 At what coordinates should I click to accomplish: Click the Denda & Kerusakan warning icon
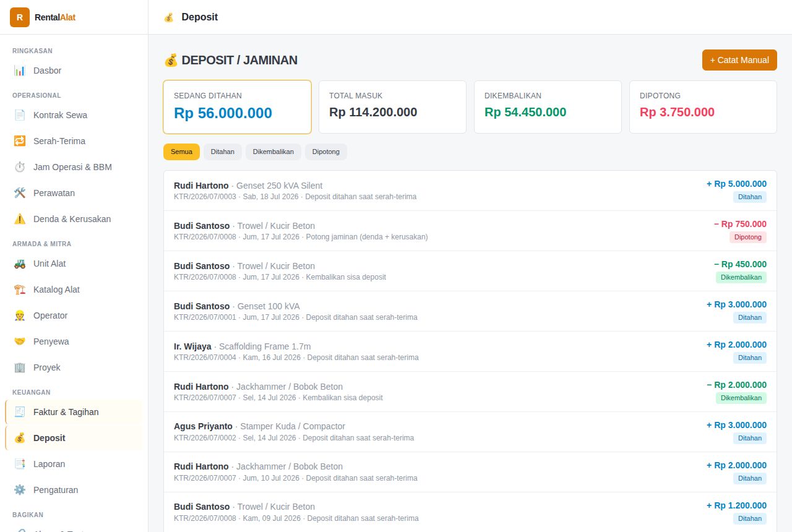coord(20,219)
